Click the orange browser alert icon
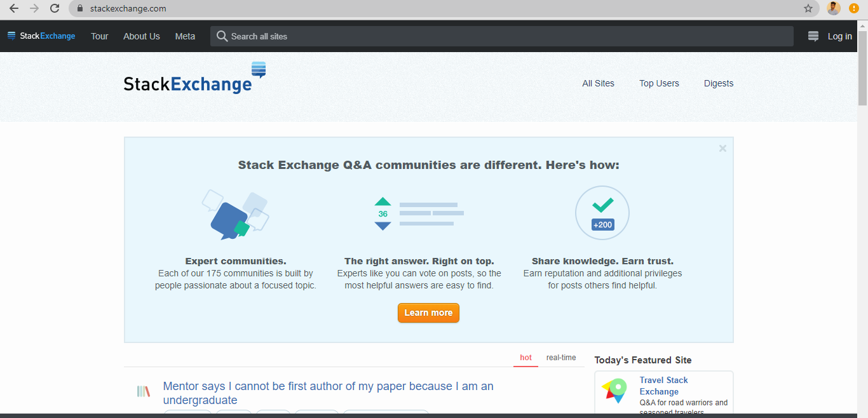The height and width of the screenshot is (418, 868). click(x=854, y=8)
